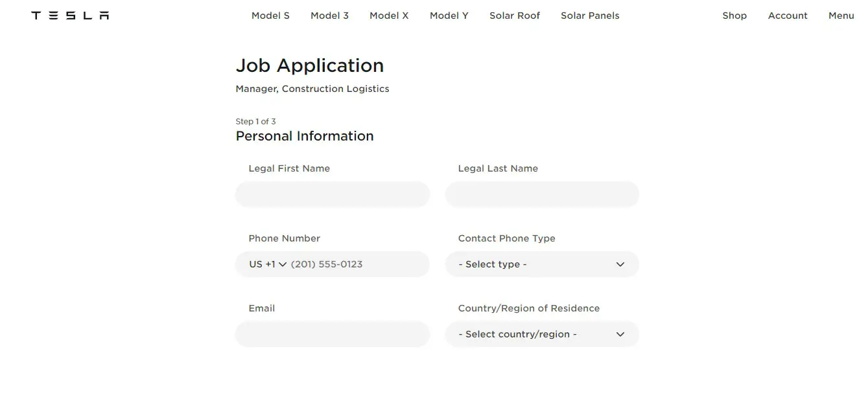Open the Menu button
This screenshot has width=868, height=395.
pos(841,16)
